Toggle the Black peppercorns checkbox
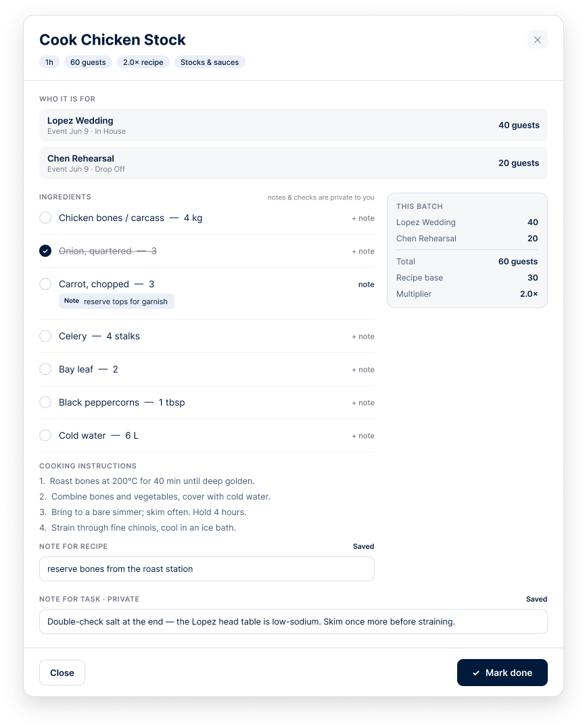 click(x=45, y=402)
